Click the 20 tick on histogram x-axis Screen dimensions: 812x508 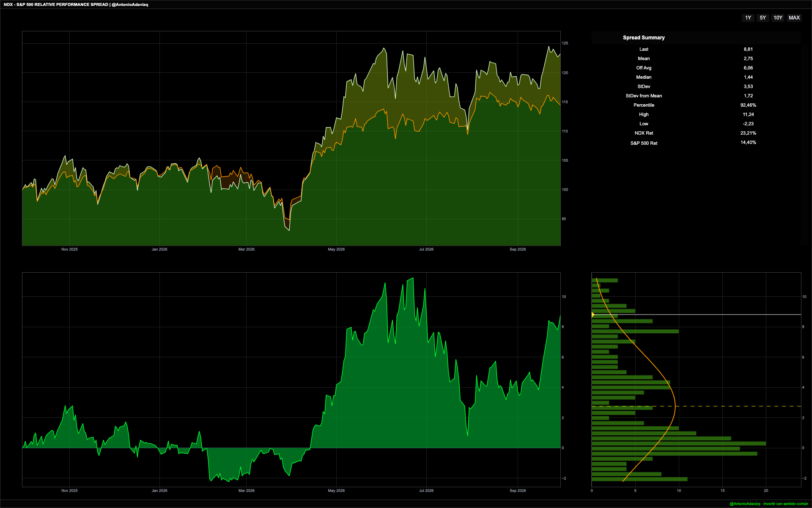(x=766, y=491)
